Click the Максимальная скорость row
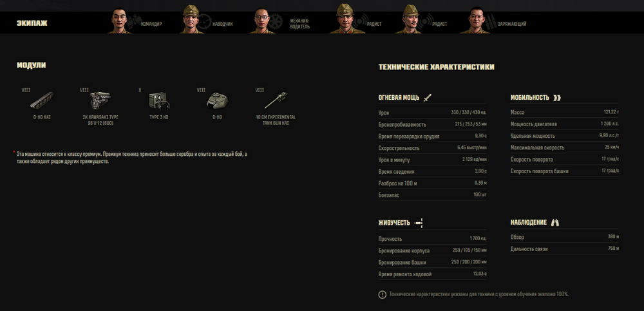The height and width of the screenshot is (311, 644). tap(565, 147)
